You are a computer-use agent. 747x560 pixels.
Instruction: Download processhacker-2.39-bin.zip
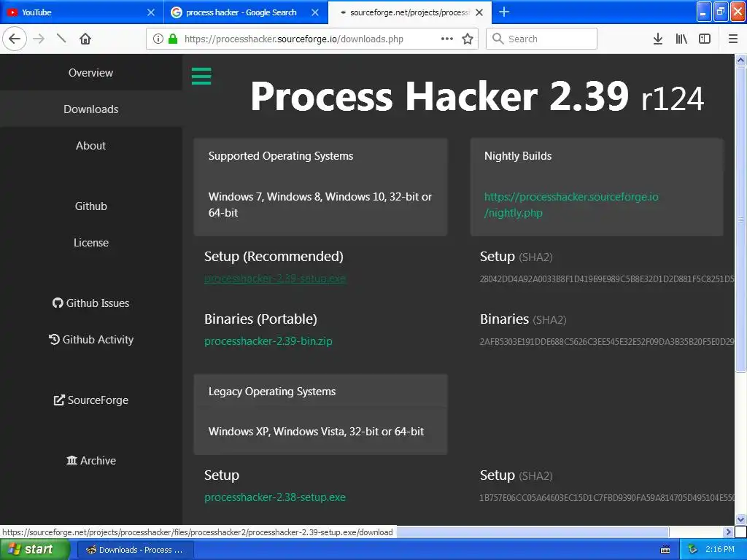(268, 341)
